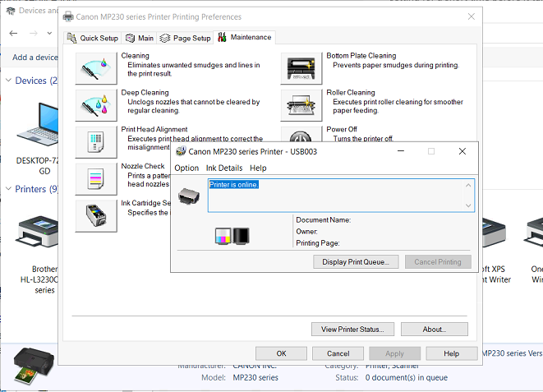Click forward arrow in Devices window
Screen dimensions: 543x392
point(34,33)
